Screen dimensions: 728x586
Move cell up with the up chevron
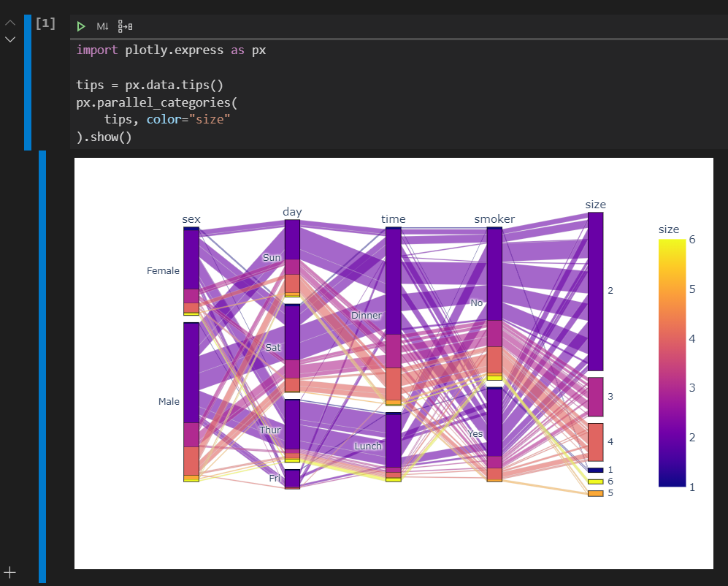(10, 23)
